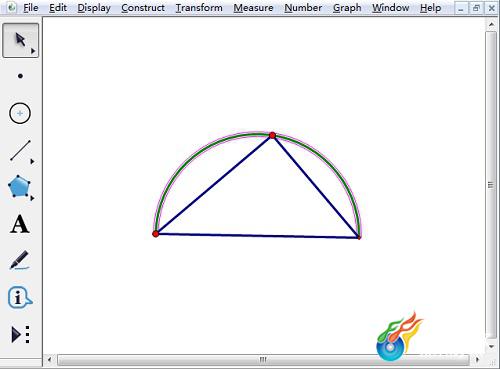Click the vertical scrollbar down arrow
500x369 pixels.
pos(491,347)
